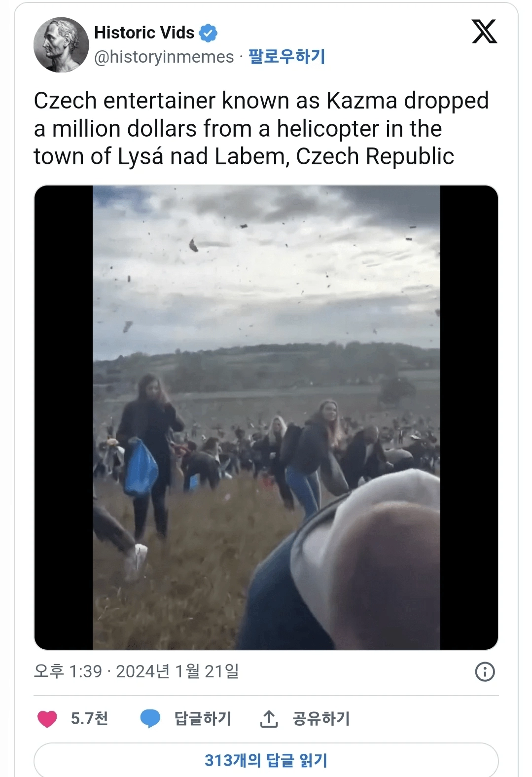Click the 답글하기 reply label

203,718
